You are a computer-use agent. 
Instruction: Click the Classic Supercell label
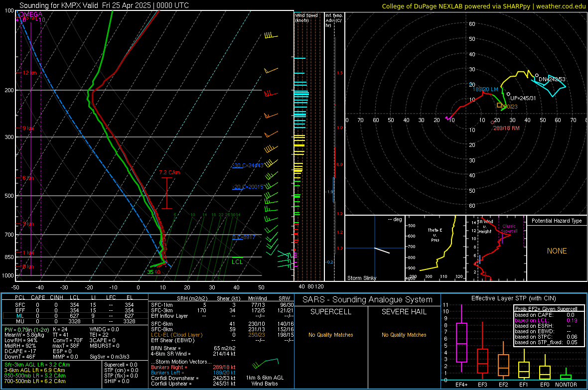509,229
